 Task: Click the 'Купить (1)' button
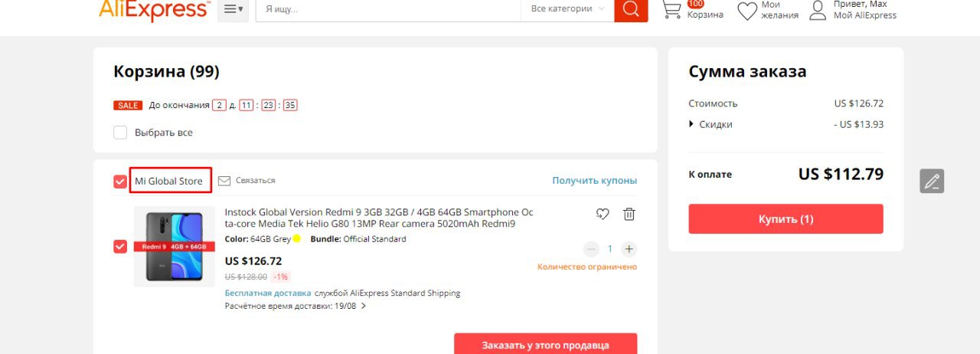point(786,219)
